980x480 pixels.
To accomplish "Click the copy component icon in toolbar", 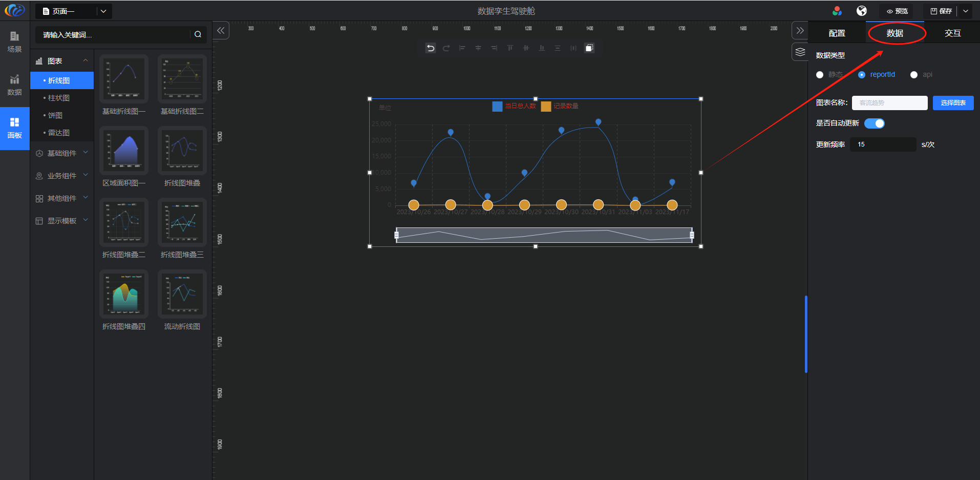I will 589,48.
